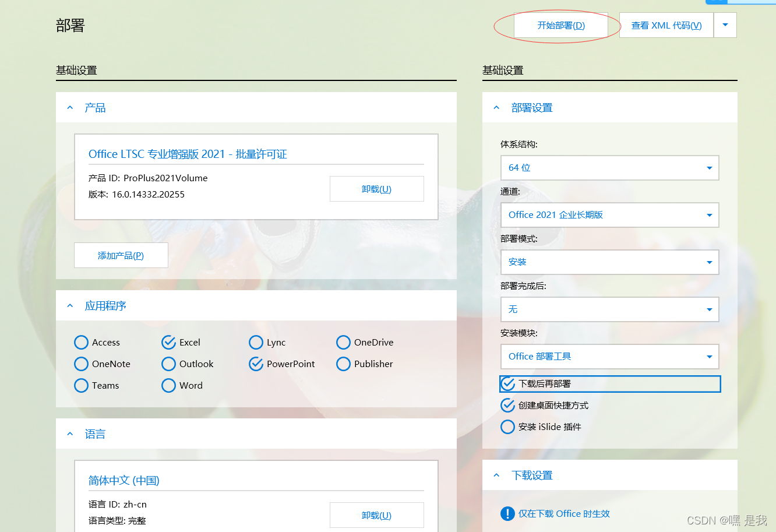The width and height of the screenshot is (776, 532).
Task: Click the text 产品 ID: ProPlus2021Volume
Action: pyautogui.click(x=148, y=178)
